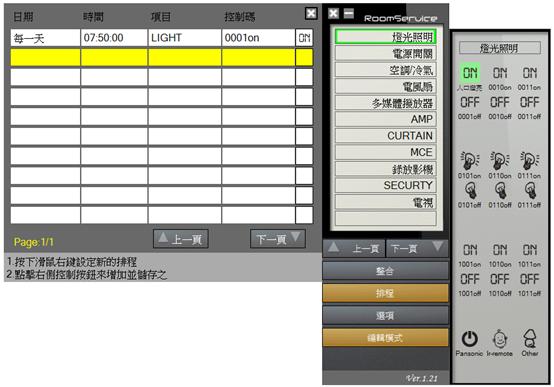The image size is (554, 387).
Task: Switch OFF the 0001off light
Action: point(470,102)
